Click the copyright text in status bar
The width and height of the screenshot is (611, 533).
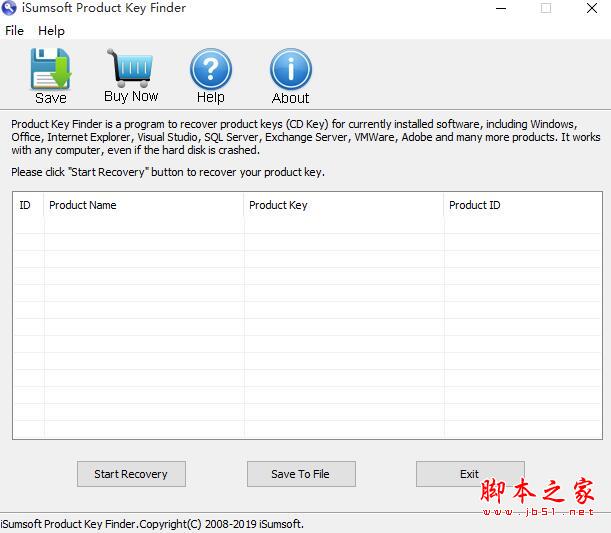[152, 524]
